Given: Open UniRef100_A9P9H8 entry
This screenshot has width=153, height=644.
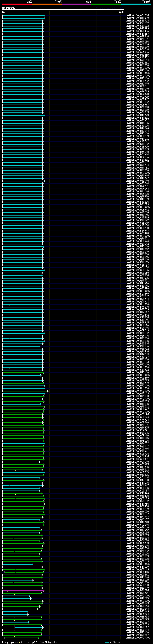Looking at the screenshot, I should (x=137, y=37).
